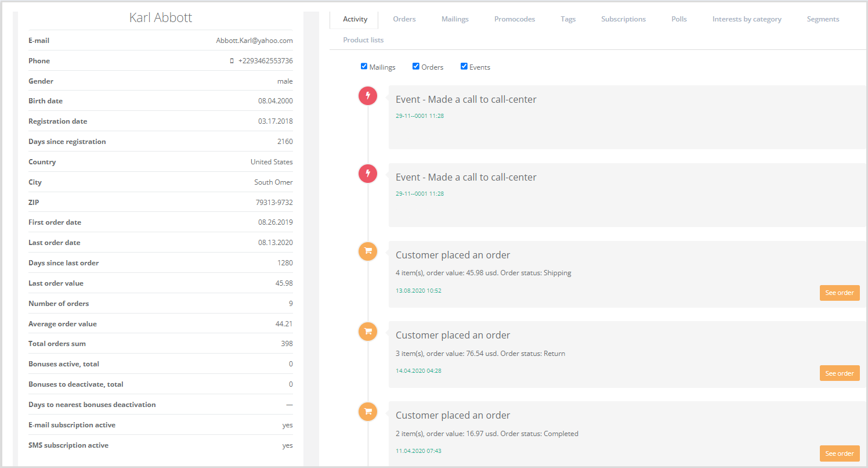The width and height of the screenshot is (868, 468).
Task: Open the Subscriptions tab
Action: pyautogui.click(x=623, y=19)
